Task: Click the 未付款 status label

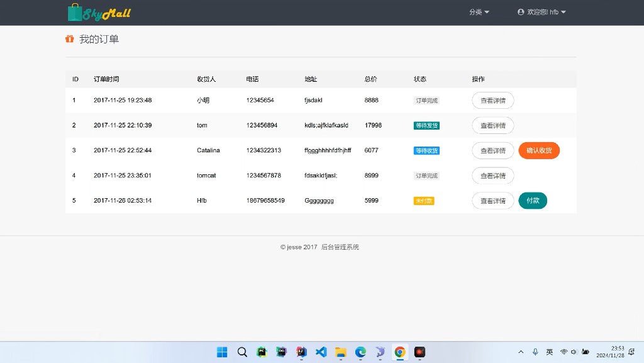Action: tap(424, 201)
